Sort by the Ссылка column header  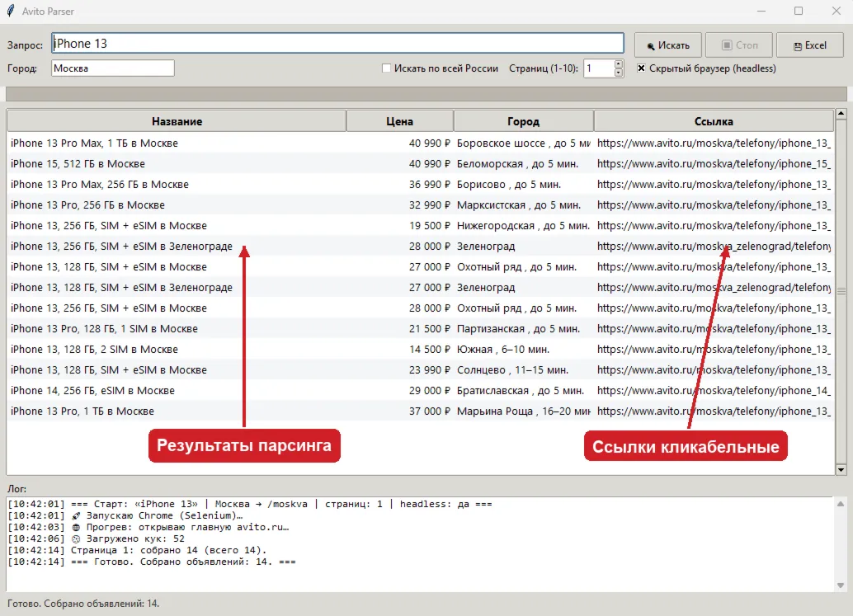(714, 121)
